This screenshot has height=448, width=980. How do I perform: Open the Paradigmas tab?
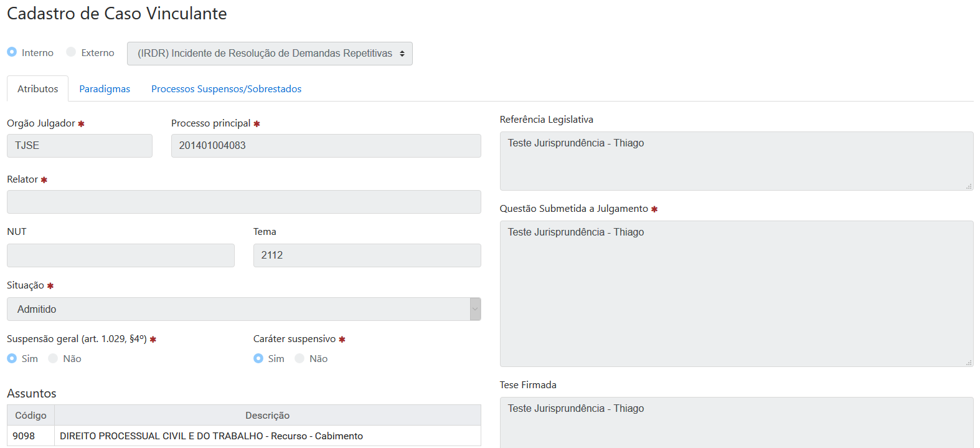click(x=105, y=89)
